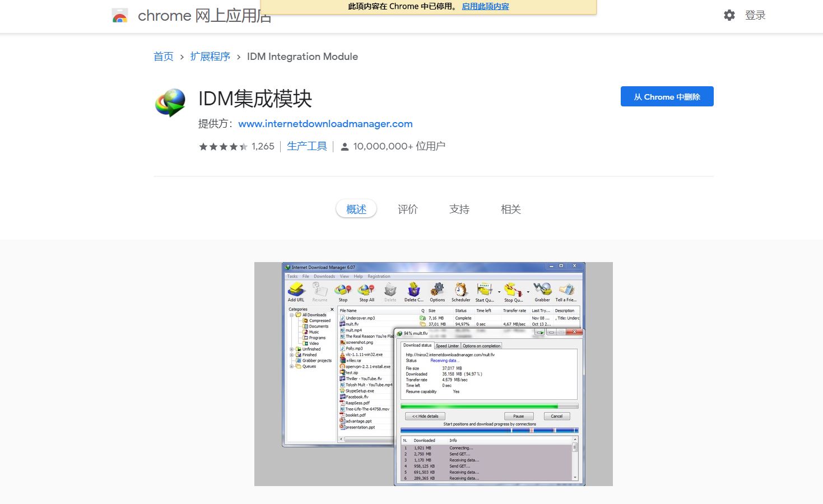823x504 pixels.
Task: Click Stop All icon in the IDM screenshot
Action: point(366,290)
